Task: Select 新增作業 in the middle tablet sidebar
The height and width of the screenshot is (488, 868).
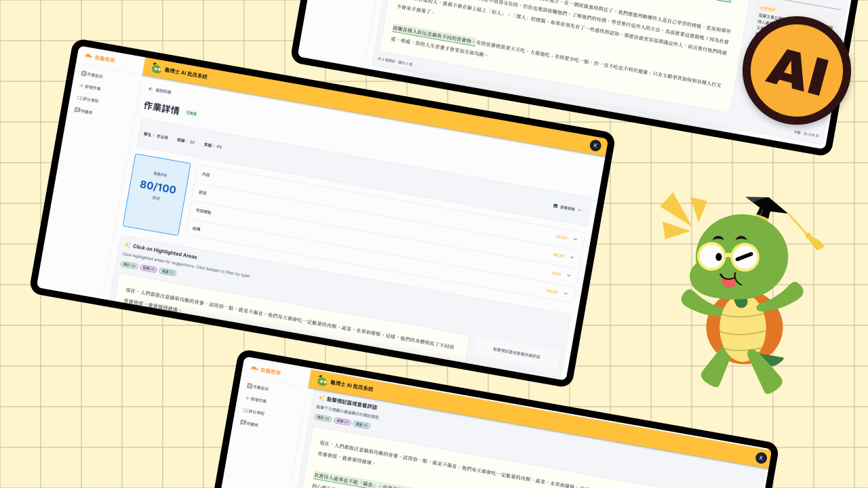Action: tap(90, 87)
